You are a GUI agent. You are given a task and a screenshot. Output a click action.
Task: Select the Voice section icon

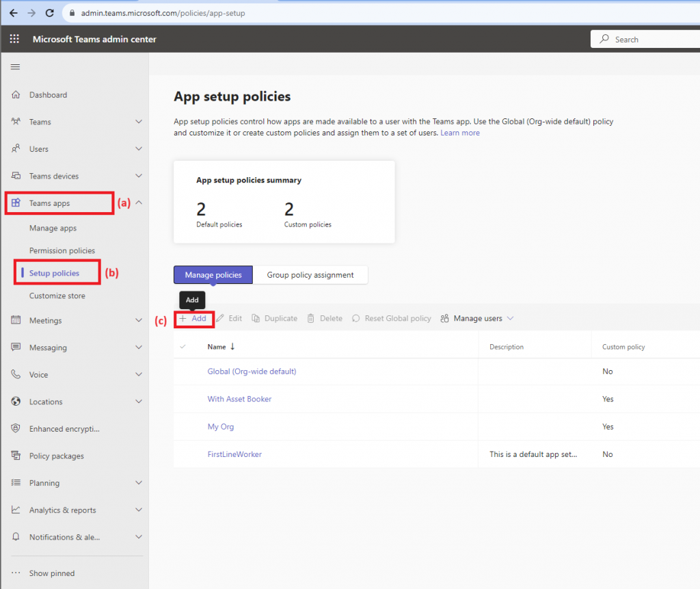pos(14,374)
